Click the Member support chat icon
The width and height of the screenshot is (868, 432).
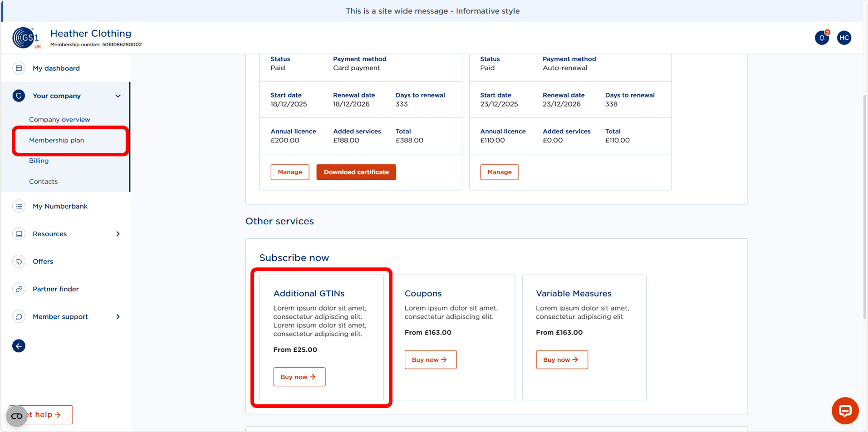click(x=18, y=316)
